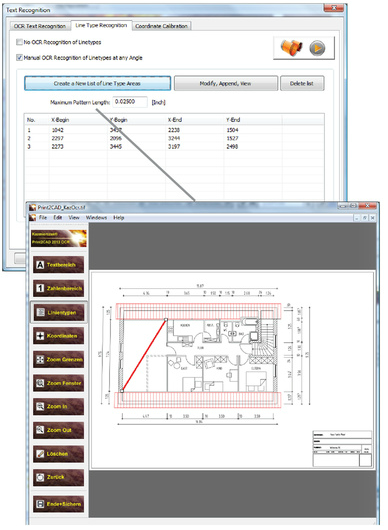Click the bottom red hatched linetype area
Image resolution: width=388 pixels, height=530 pixels.
click(x=197, y=400)
